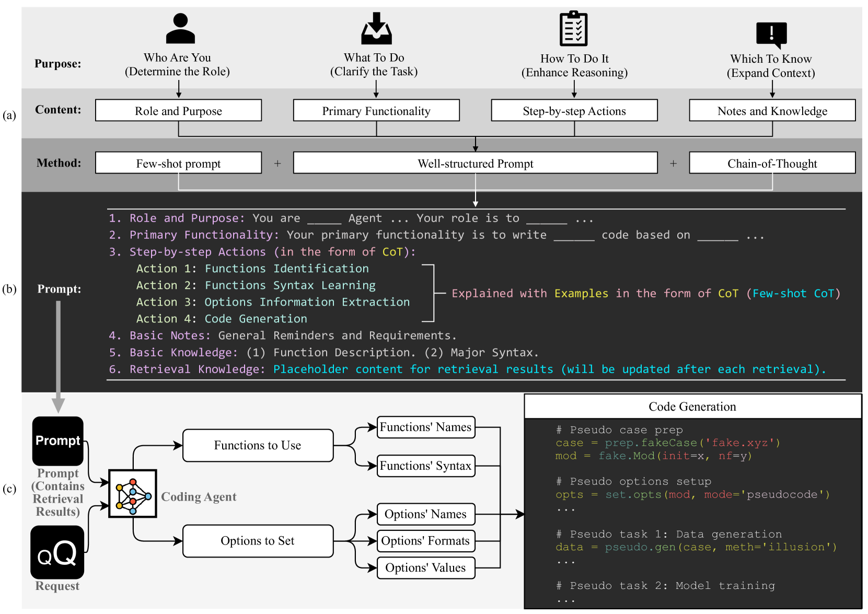
Task: Click the clipboard checklist icon
Action: click(574, 29)
